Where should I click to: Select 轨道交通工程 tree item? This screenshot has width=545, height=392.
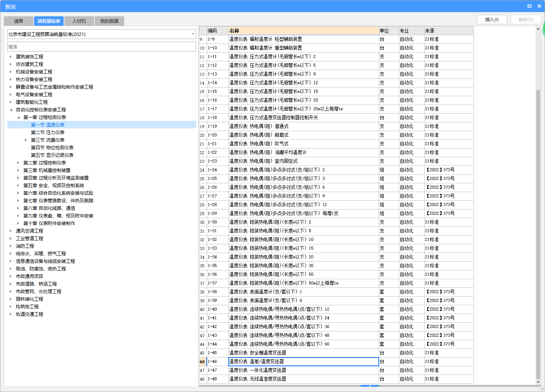tap(30, 314)
